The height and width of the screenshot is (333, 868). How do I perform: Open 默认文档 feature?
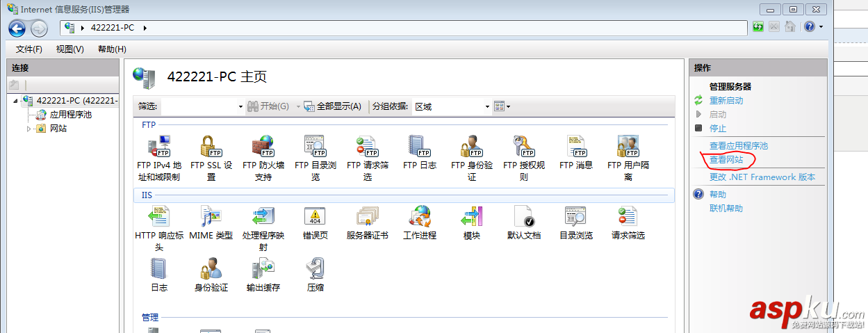pos(524,223)
